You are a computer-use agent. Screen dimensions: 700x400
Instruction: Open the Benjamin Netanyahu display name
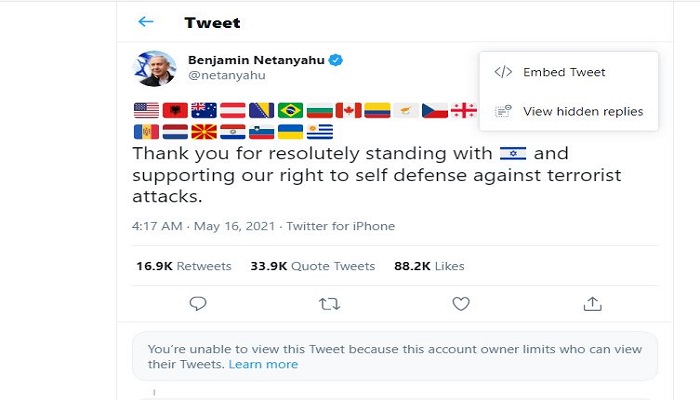(256, 59)
